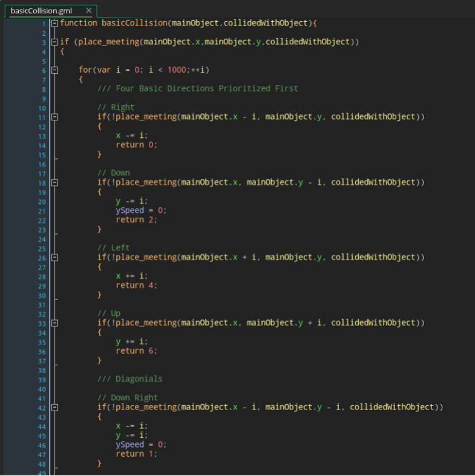Click the '// Left' comment on line 25
This screenshot has height=476, width=475.
click(114, 248)
